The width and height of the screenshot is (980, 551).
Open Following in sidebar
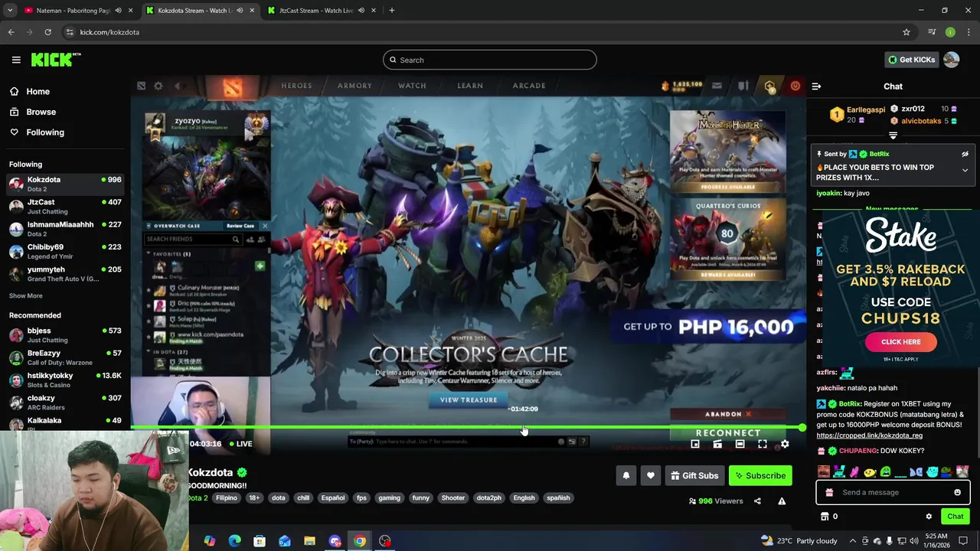click(45, 132)
